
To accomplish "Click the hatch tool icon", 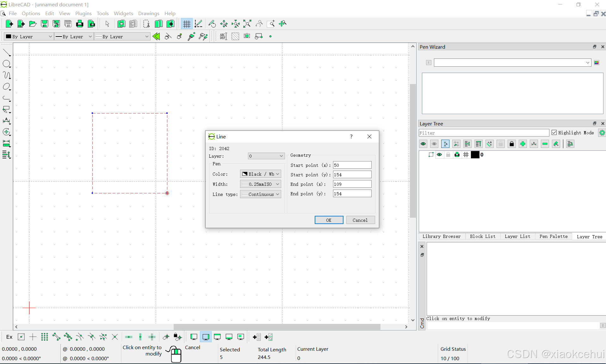I will (x=235, y=36).
